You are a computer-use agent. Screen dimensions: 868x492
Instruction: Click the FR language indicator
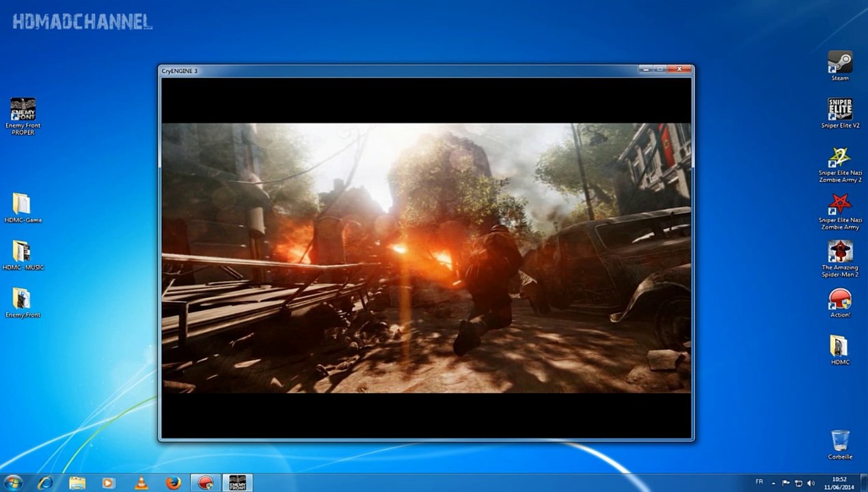(x=759, y=482)
